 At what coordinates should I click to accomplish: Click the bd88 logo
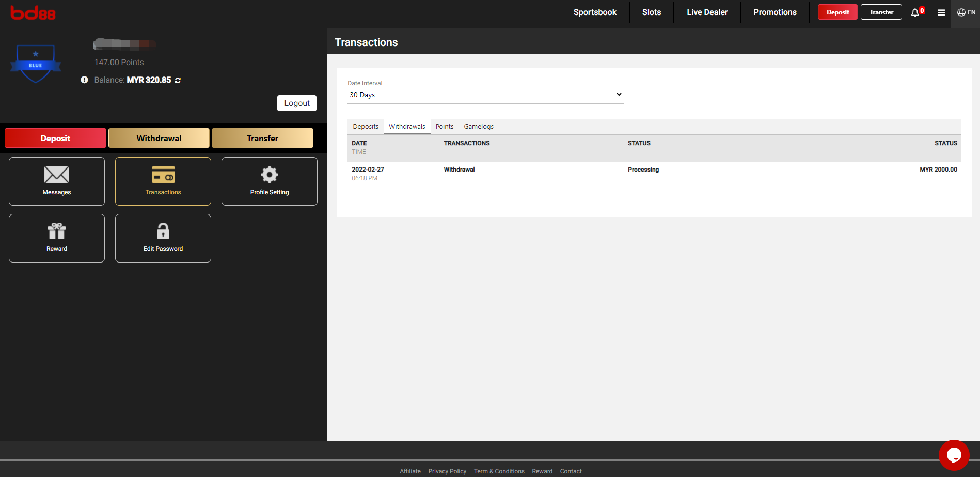(33, 13)
